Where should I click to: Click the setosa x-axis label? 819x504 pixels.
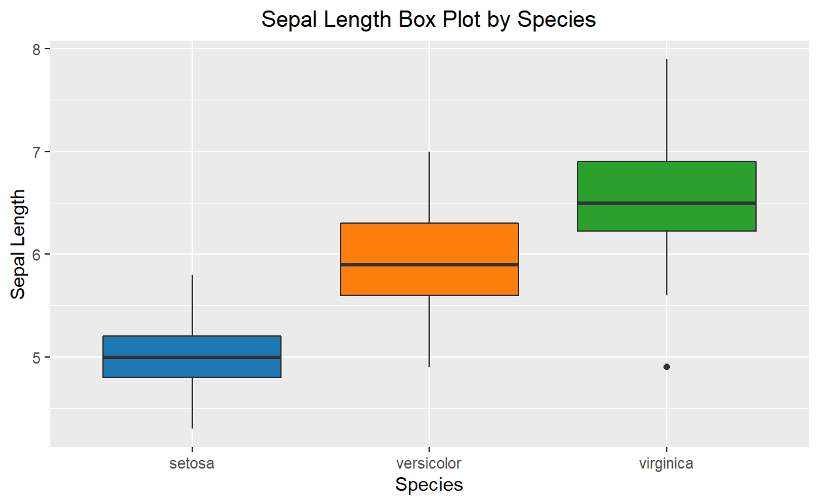pos(192,463)
